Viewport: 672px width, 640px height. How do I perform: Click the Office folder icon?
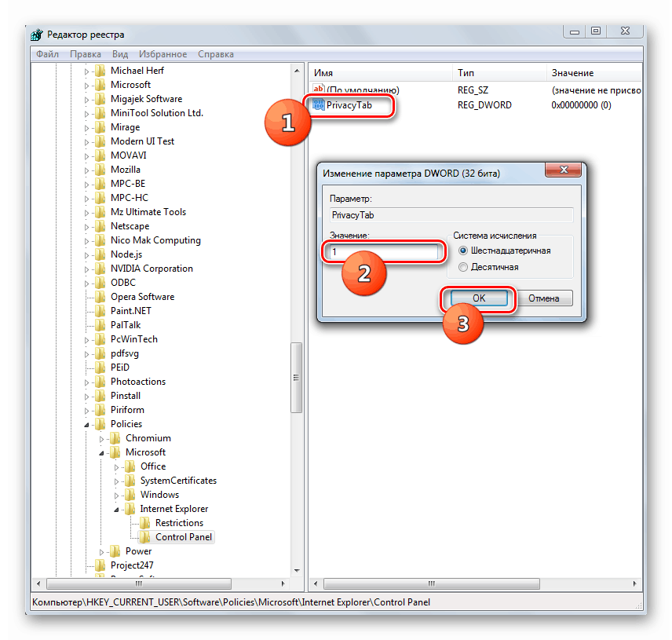click(x=130, y=466)
